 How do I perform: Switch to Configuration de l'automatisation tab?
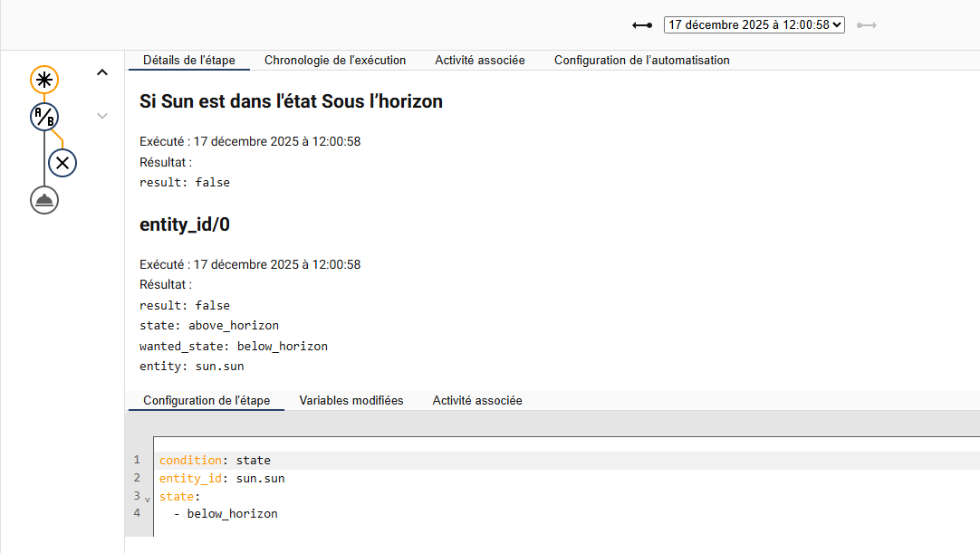coord(642,61)
